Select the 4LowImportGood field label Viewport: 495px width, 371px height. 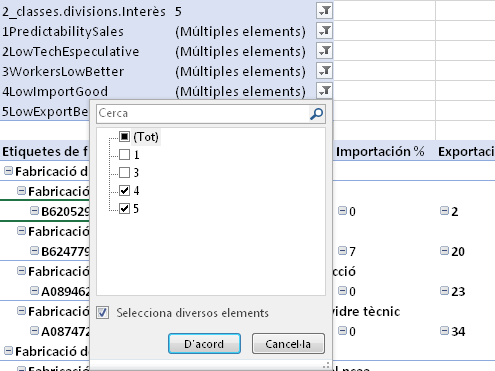[55, 91]
